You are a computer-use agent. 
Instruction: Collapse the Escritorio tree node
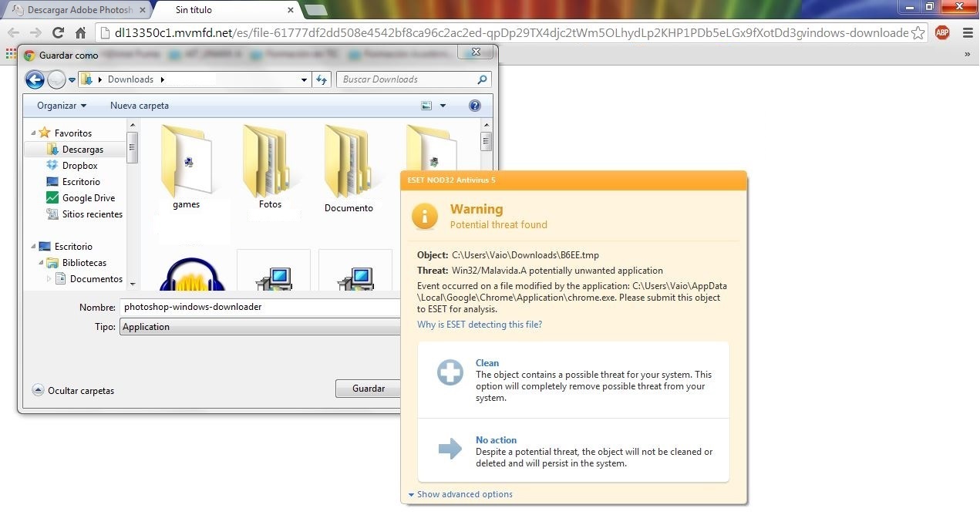point(33,247)
